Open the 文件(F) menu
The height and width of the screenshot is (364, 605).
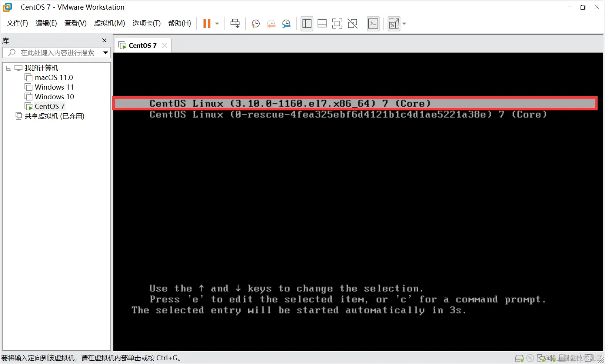pyautogui.click(x=17, y=23)
